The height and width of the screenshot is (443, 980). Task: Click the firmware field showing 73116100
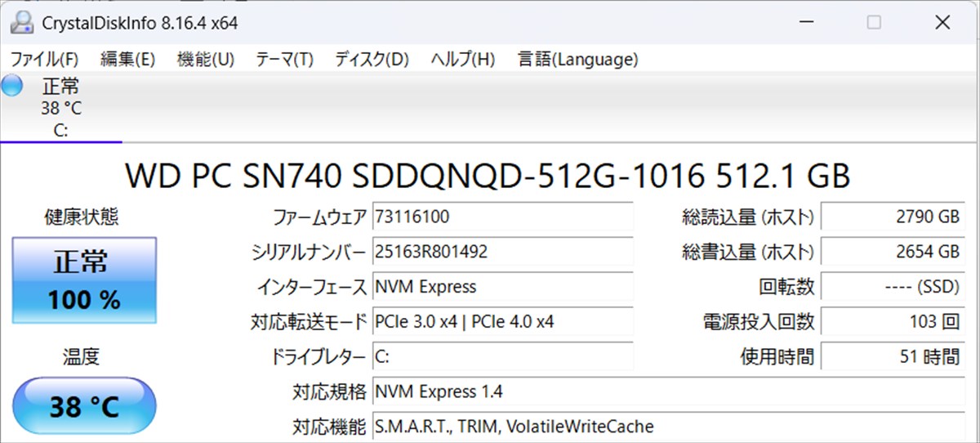click(502, 217)
